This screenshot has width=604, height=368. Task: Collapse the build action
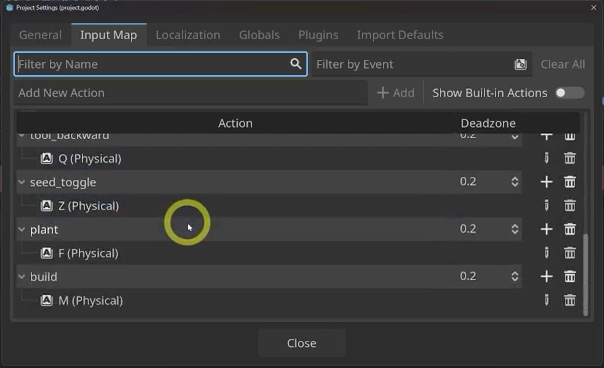click(x=22, y=277)
